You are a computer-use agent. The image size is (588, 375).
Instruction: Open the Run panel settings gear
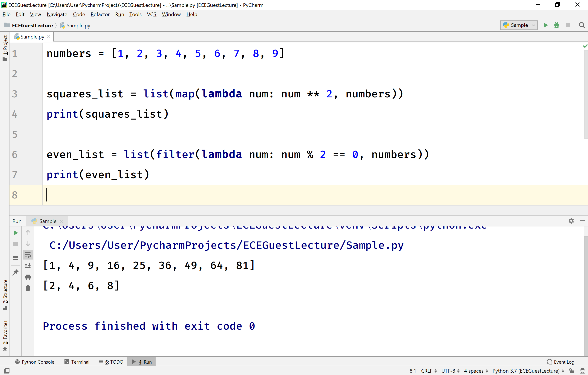tap(571, 221)
